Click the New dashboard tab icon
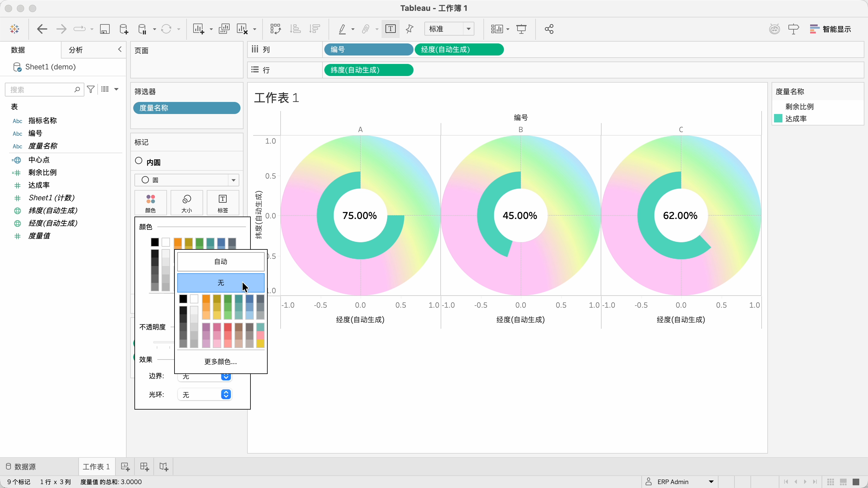Image resolution: width=868 pixels, height=488 pixels. tap(144, 466)
